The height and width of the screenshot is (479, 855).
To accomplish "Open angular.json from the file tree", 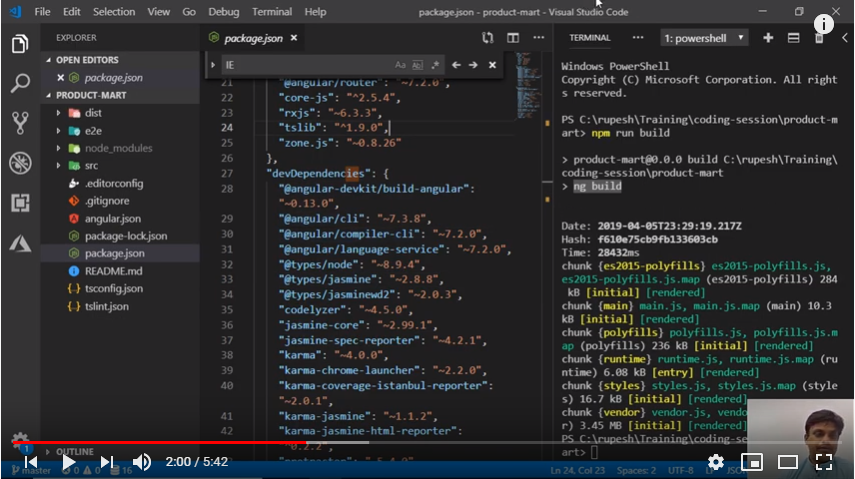I will click(x=112, y=218).
